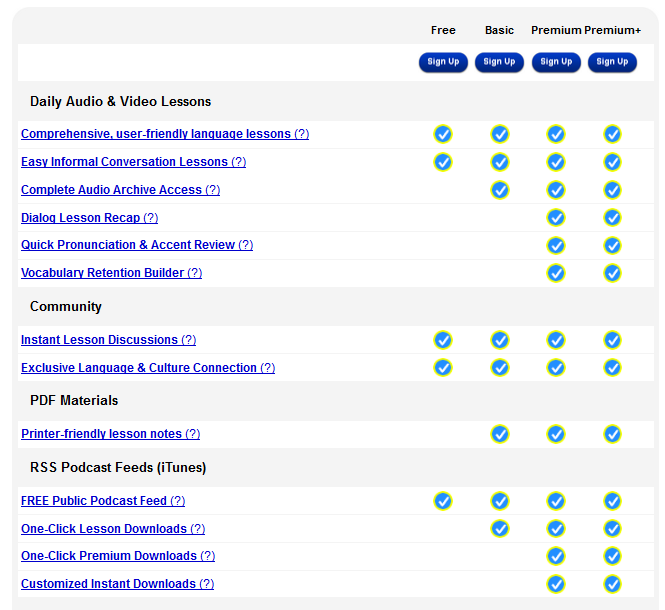Image resolution: width=665 pixels, height=610 pixels.
Task: Click Basic checkmark for Instant Lesson Discussions
Action: tap(500, 340)
